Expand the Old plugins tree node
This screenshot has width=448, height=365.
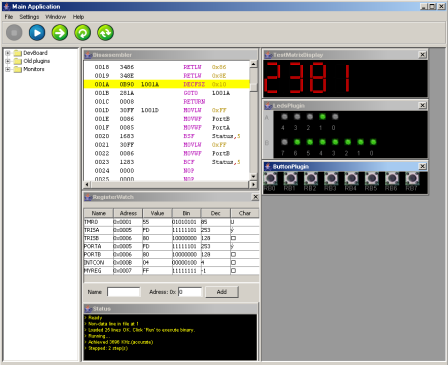point(8,61)
